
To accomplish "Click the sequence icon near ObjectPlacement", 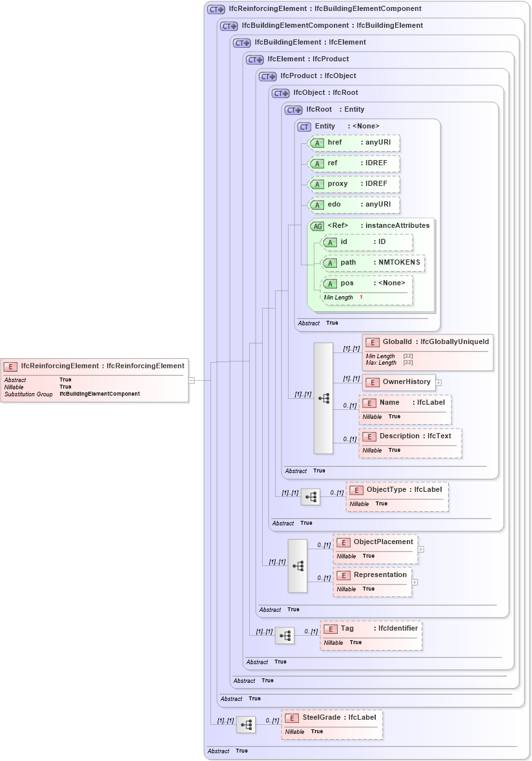I will point(298,565).
